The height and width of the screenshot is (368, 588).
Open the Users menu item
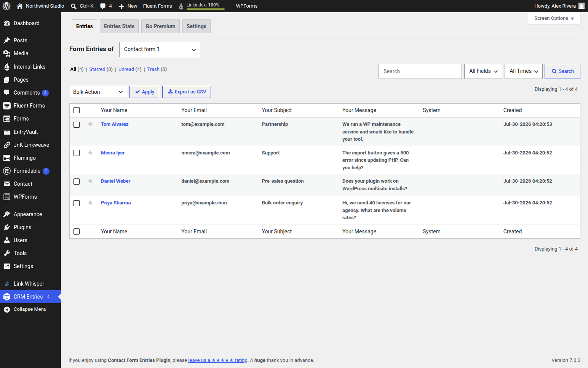(30, 240)
